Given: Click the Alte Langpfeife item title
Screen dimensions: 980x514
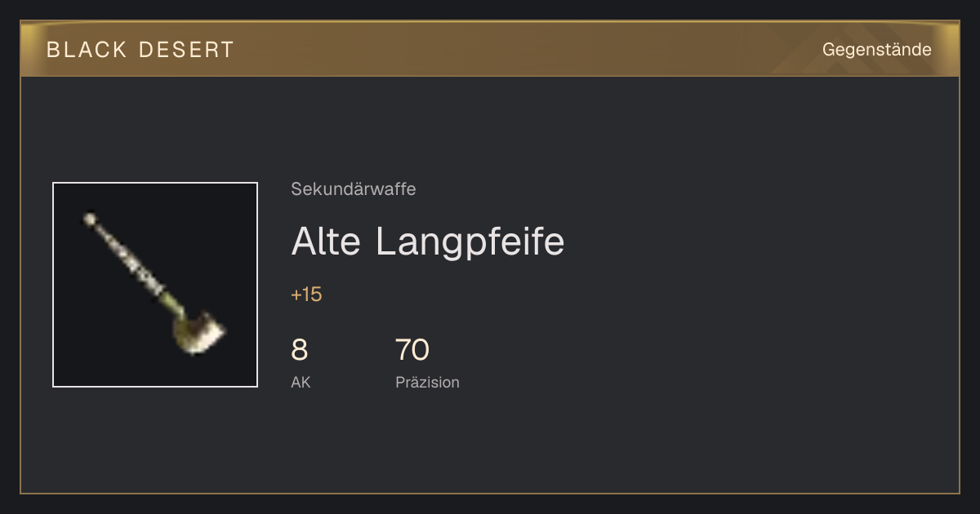Looking at the screenshot, I should click(428, 241).
